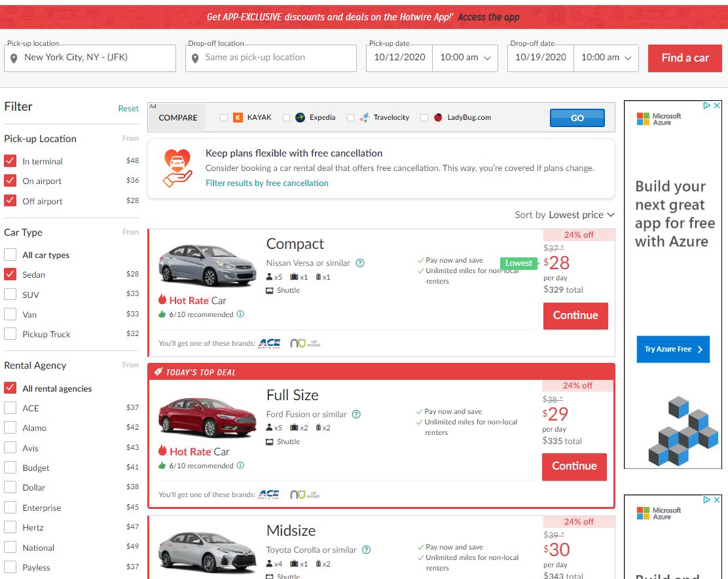Check the All car types box

tap(10, 254)
